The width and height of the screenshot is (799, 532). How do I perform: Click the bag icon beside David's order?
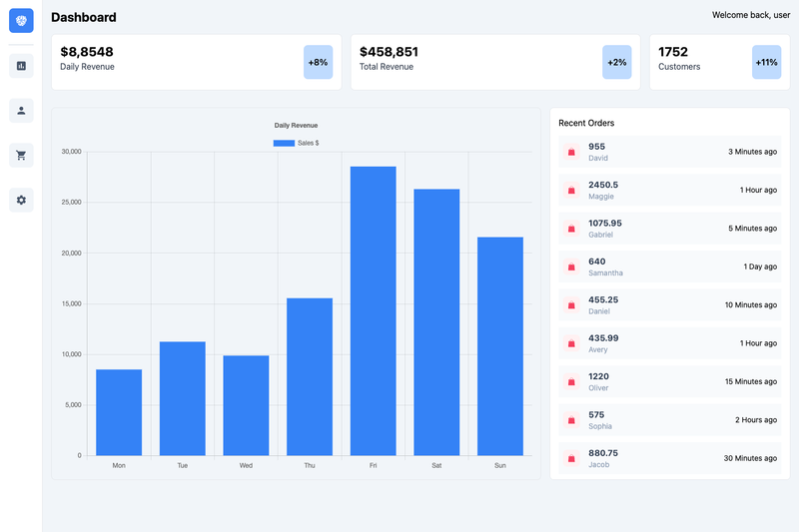[571, 152]
